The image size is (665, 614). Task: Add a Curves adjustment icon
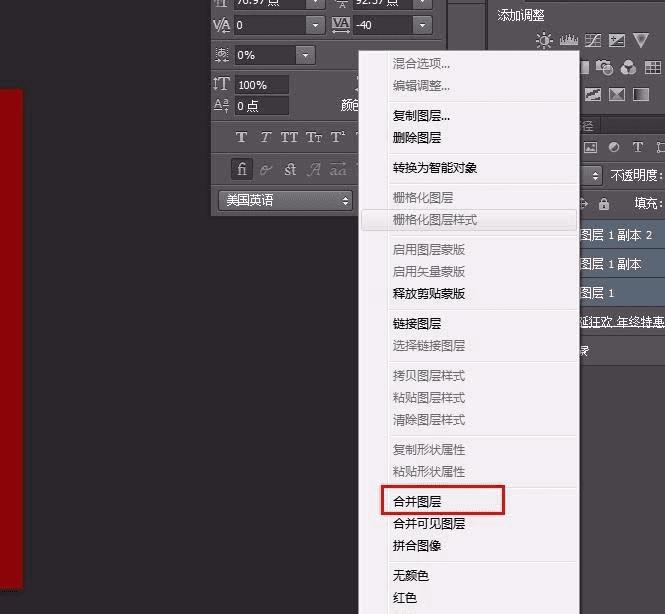tap(593, 41)
